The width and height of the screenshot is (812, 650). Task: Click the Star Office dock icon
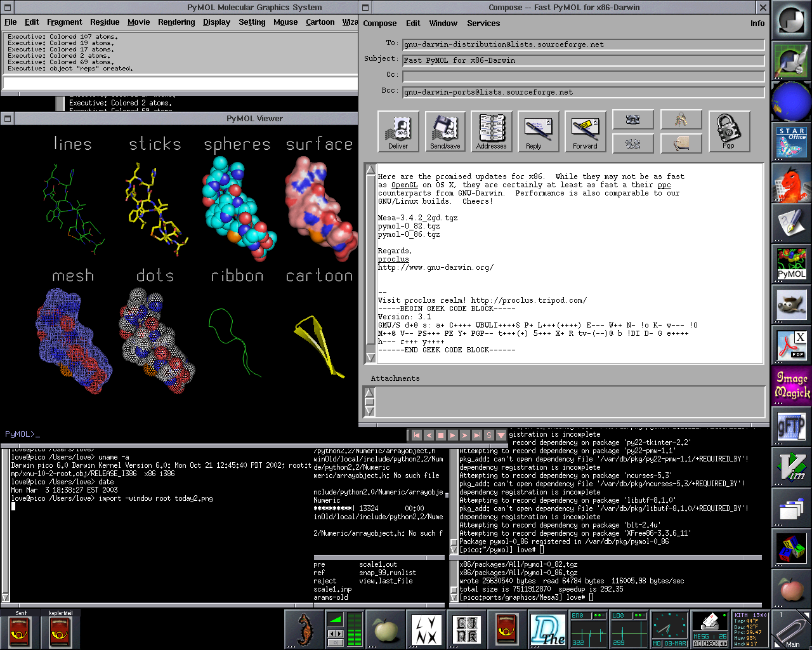pos(791,142)
